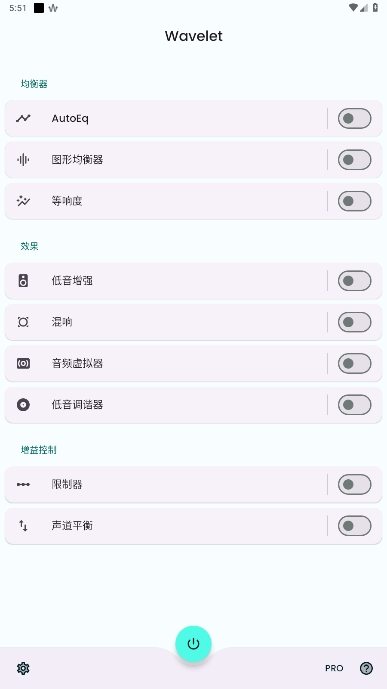Click the 等响度 sparkle curve icon
387x689 pixels.
tap(23, 201)
